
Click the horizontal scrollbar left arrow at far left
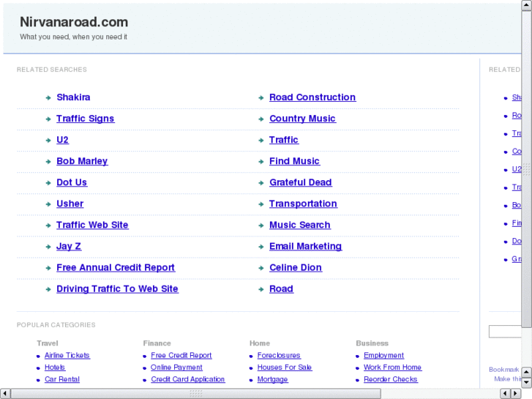(x=5, y=394)
